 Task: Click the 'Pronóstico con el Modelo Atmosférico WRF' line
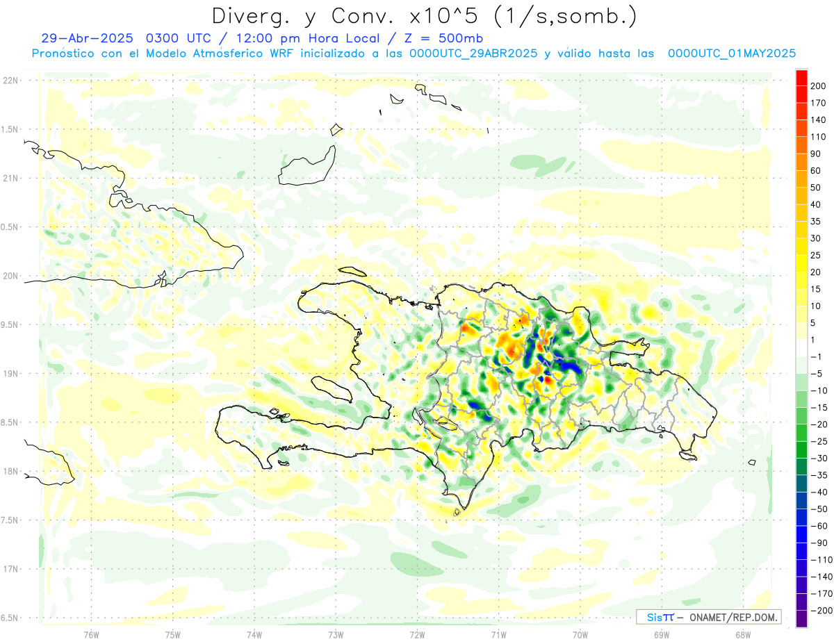coord(162,53)
